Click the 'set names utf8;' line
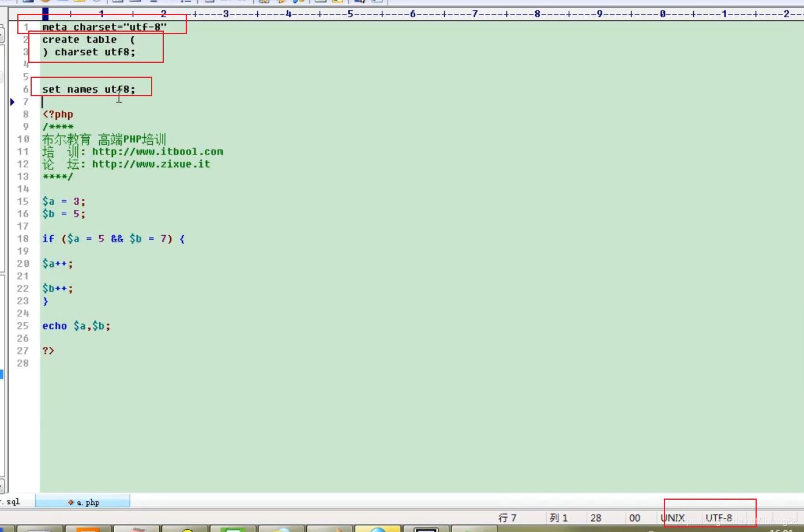This screenshot has width=804, height=532. click(89, 89)
